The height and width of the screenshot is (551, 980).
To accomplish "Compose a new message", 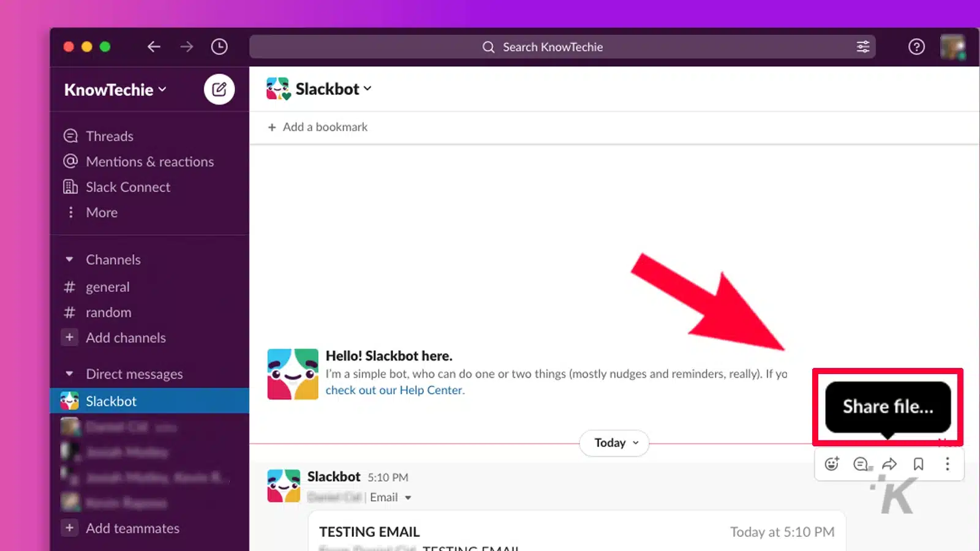I will [219, 89].
